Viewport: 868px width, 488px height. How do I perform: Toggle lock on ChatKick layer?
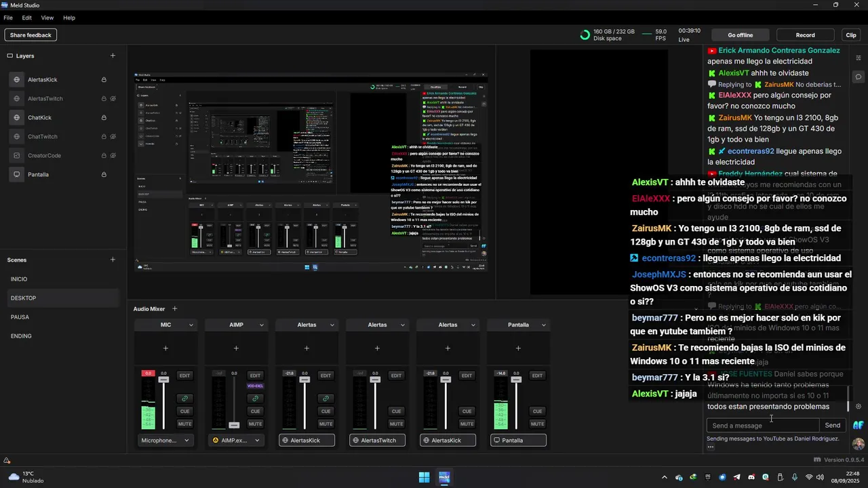coord(104,118)
